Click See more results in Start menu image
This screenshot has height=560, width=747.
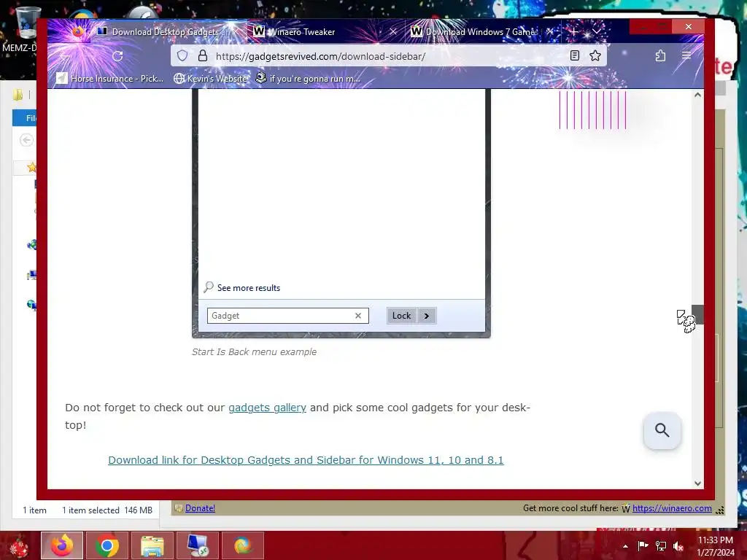[242, 287]
